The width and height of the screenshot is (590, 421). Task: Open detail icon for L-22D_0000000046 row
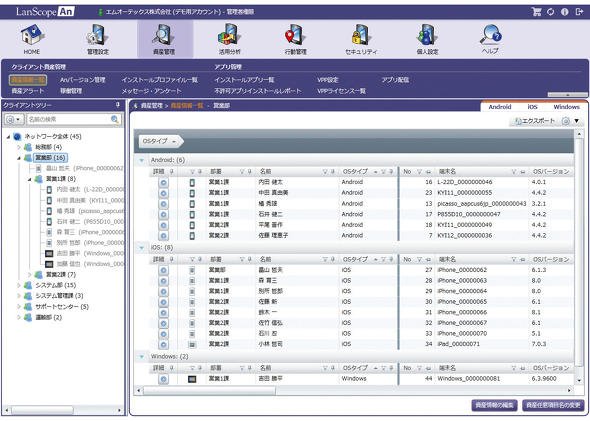163,182
